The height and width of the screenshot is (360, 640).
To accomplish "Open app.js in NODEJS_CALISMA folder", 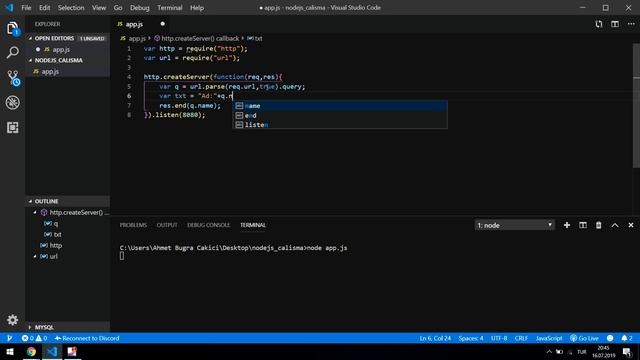I will coord(67,71).
